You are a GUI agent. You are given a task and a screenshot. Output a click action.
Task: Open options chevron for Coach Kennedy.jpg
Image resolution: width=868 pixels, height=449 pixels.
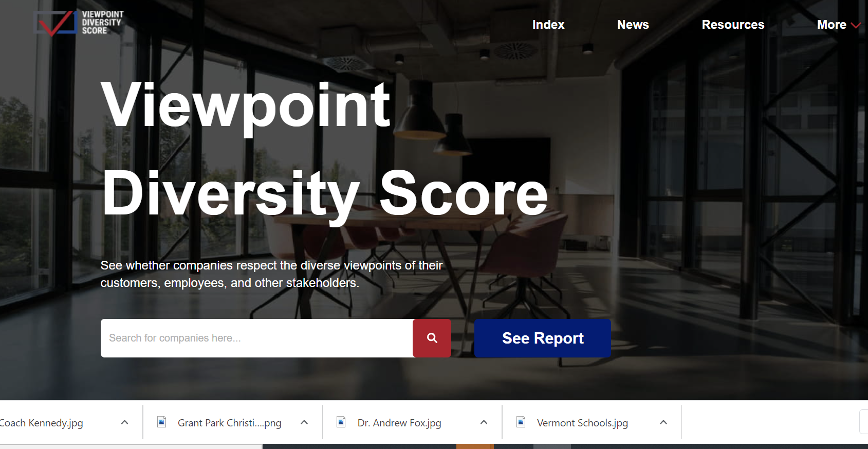click(x=124, y=422)
